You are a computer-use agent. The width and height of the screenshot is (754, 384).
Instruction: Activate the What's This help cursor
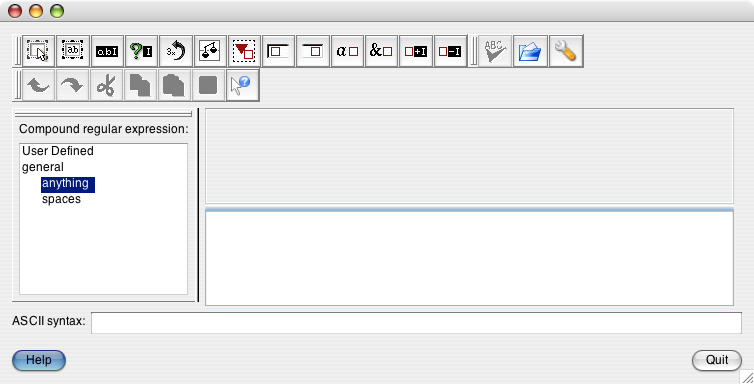coord(242,85)
